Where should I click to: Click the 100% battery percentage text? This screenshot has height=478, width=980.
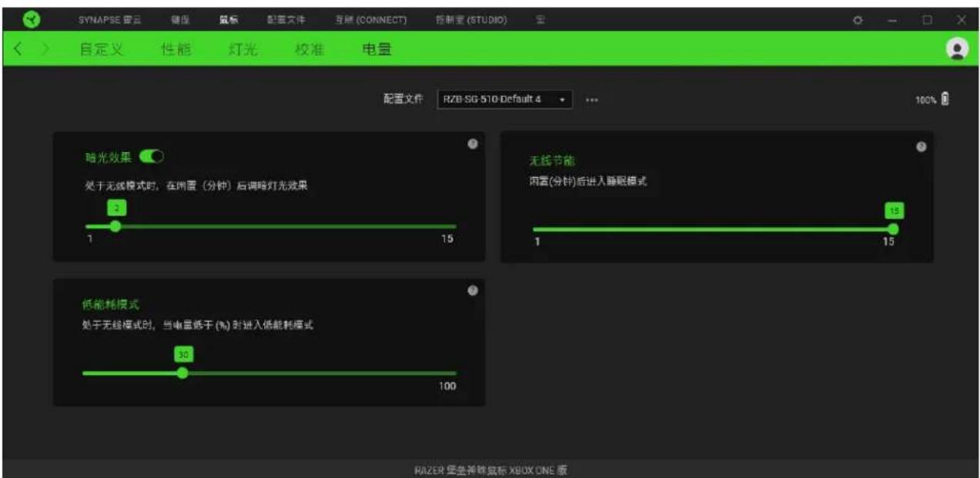(926, 100)
